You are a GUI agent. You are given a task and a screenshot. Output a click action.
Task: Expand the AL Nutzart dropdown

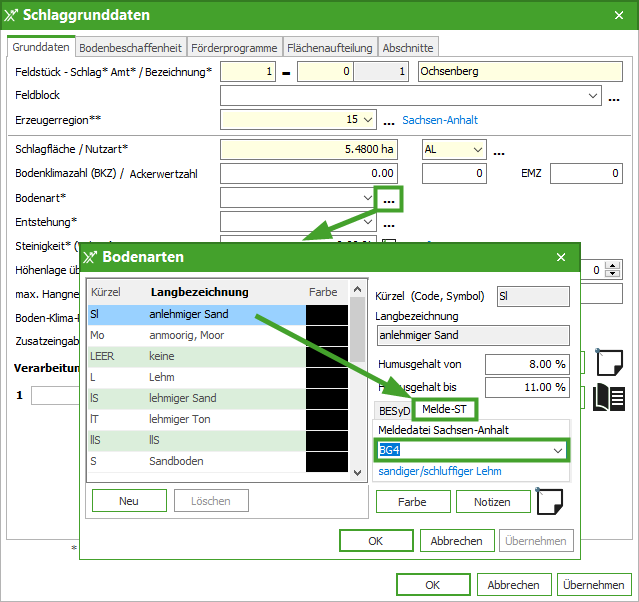476,150
